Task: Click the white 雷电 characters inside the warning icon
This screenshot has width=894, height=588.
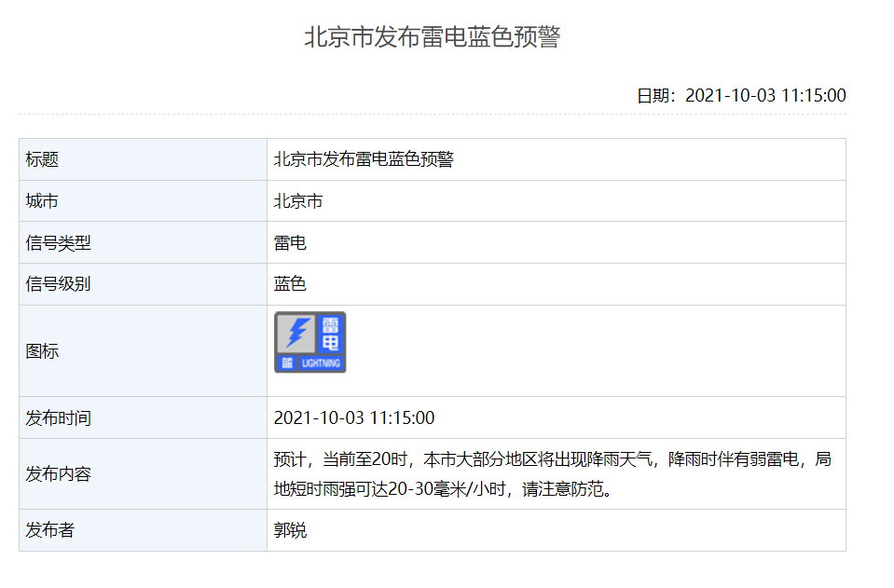Action: pyautogui.click(x=330, y=334)
